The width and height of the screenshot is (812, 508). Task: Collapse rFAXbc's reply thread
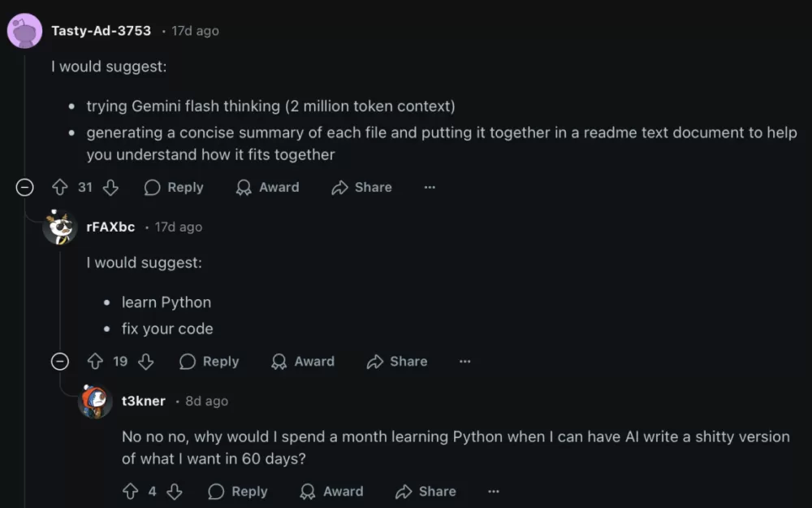tap(60, 362)
